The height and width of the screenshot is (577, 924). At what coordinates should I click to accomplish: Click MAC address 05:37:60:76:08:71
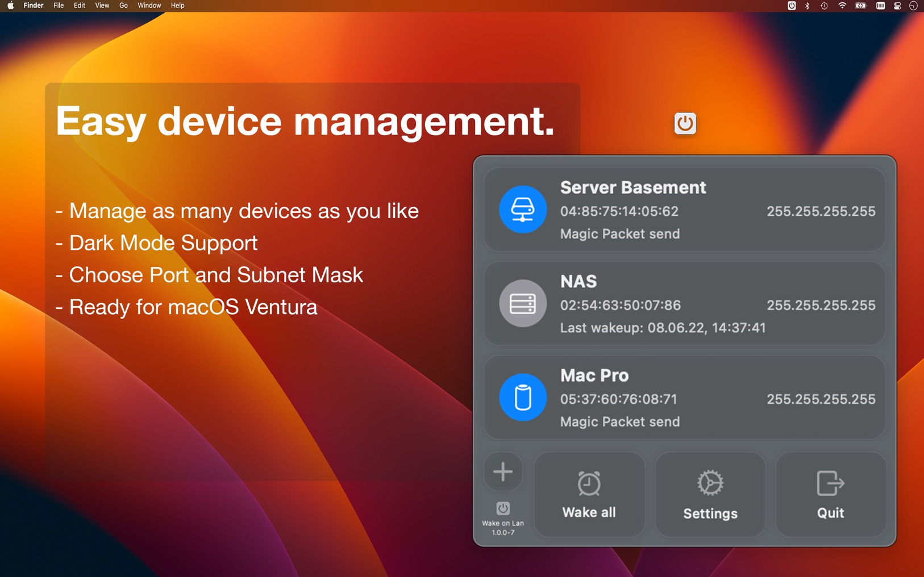619,399
